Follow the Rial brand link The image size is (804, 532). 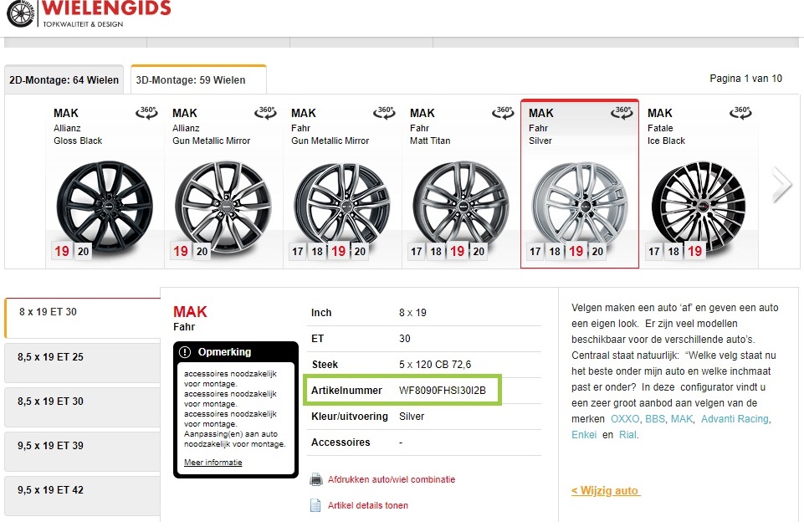pyautogui.click(x=627, y=435)
